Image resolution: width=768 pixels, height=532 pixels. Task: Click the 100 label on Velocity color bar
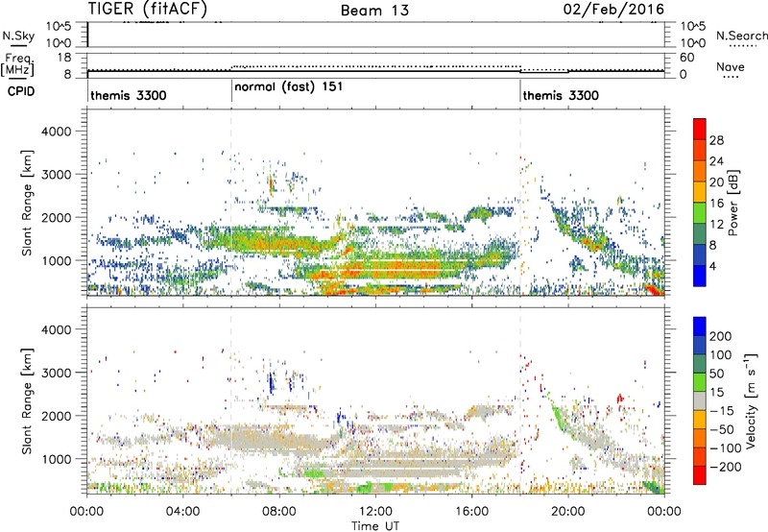pyautogui.click(x=721, y=355)
